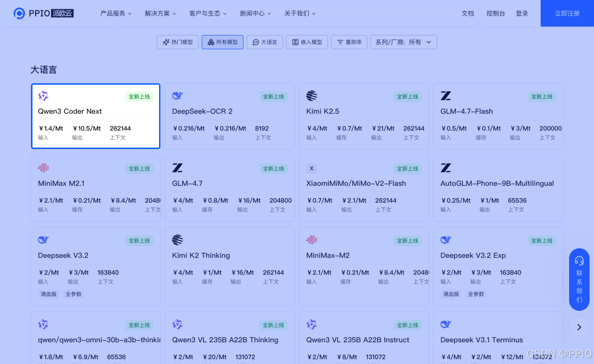Click the 大语言 section heading
Viewport: 594px width, 364px height.
[x=44, y=70]
